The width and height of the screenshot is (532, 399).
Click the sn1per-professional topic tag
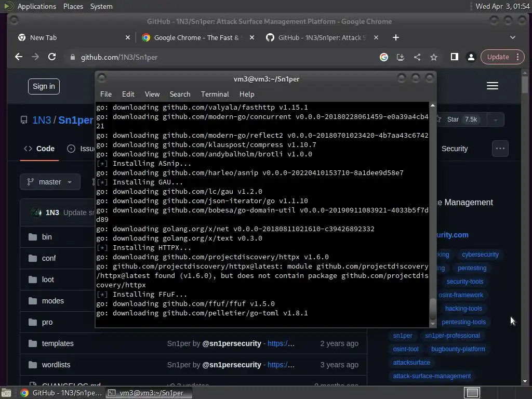453,336
